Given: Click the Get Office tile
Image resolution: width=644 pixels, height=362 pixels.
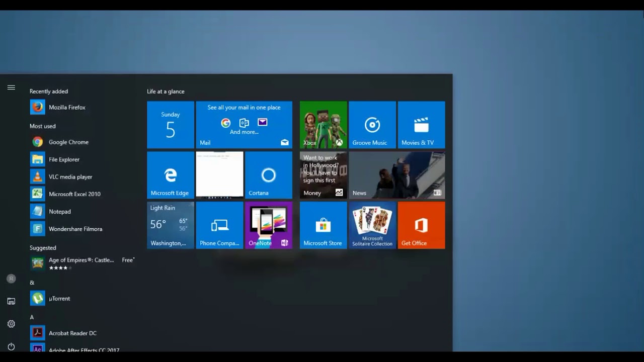Looking at the screenshot, I should coord(422,225).
